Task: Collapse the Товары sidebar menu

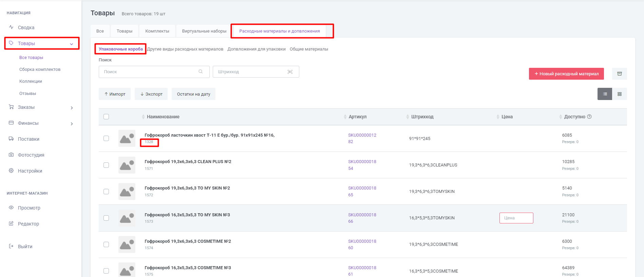Action: 71,44
